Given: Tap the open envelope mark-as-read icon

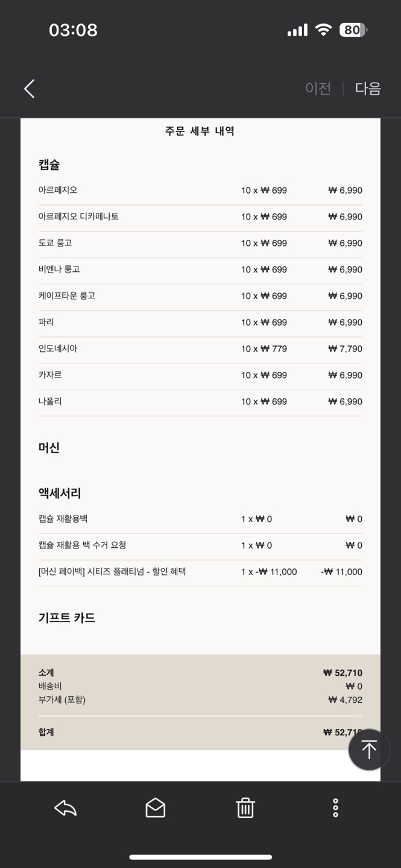Looking at the screenshot, I should pyautogui.click(x=155, y=808).
